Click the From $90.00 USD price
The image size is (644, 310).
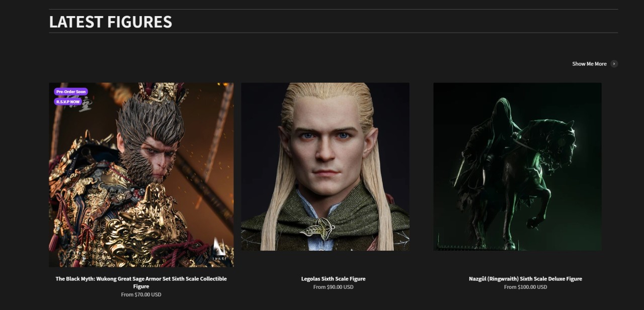tap(334, 287)
